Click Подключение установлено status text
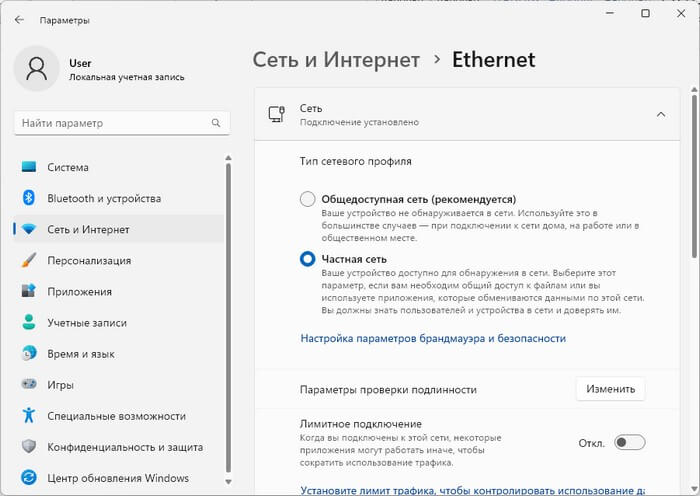The image size is (700, 496). [359, 122]
